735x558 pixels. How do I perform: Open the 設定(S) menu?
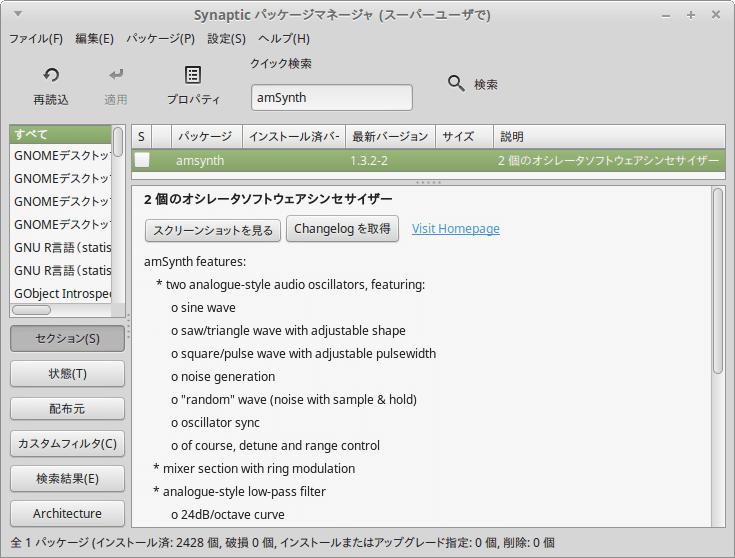click(226, 38)
